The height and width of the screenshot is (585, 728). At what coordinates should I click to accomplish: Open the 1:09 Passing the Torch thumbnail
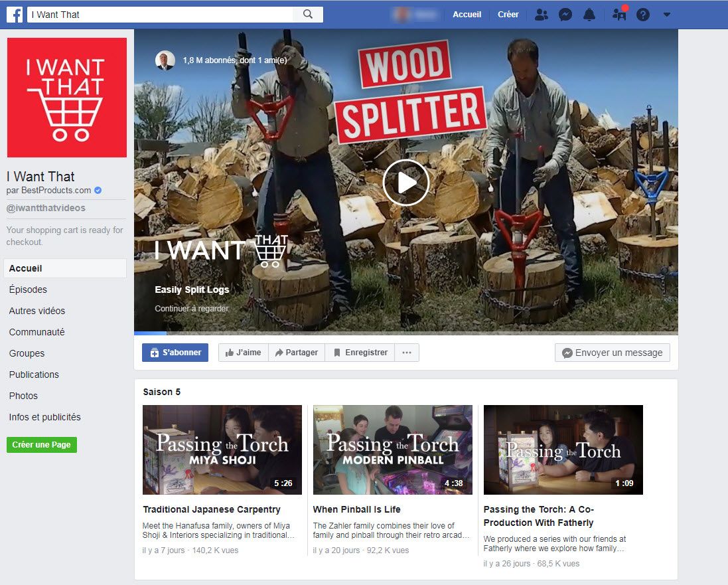pyautogui.click(x=563, y=450)
